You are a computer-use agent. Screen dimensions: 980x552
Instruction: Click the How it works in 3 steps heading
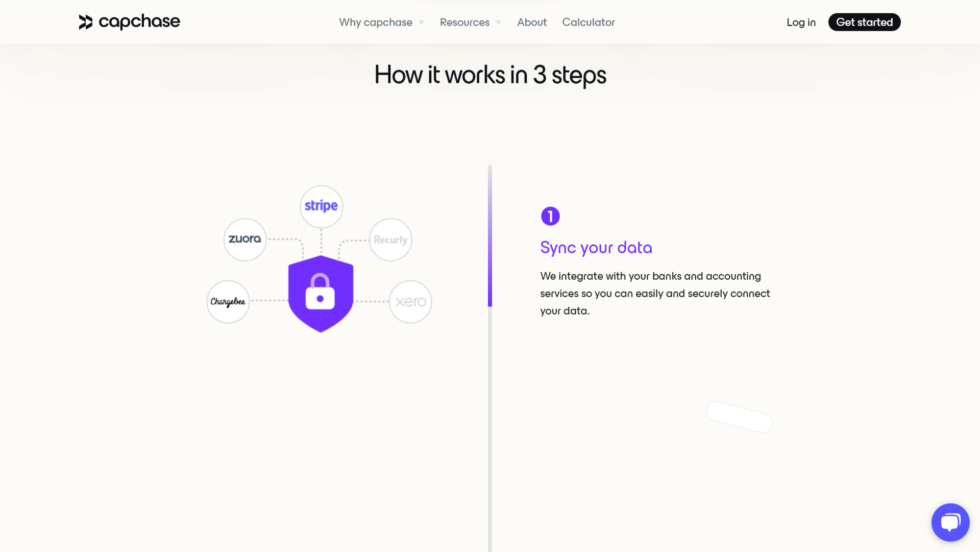(490, 75)
